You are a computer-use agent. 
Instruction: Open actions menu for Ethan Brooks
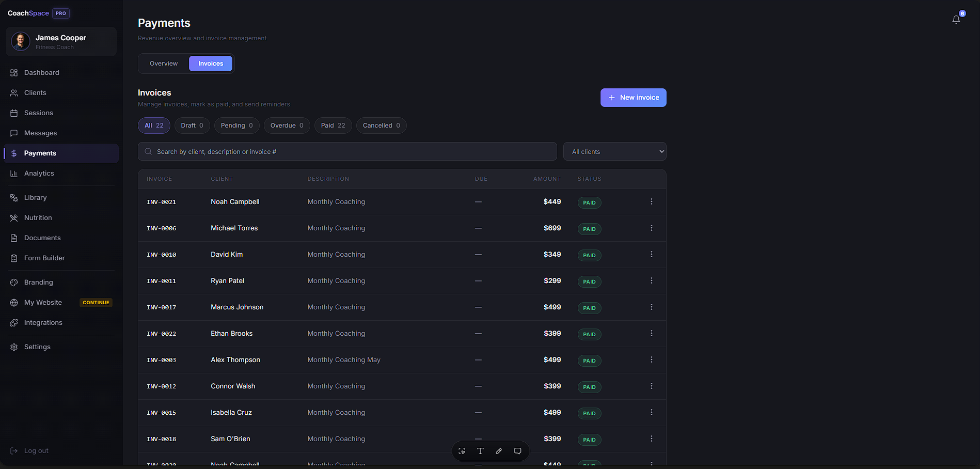(x=652, y=333)
